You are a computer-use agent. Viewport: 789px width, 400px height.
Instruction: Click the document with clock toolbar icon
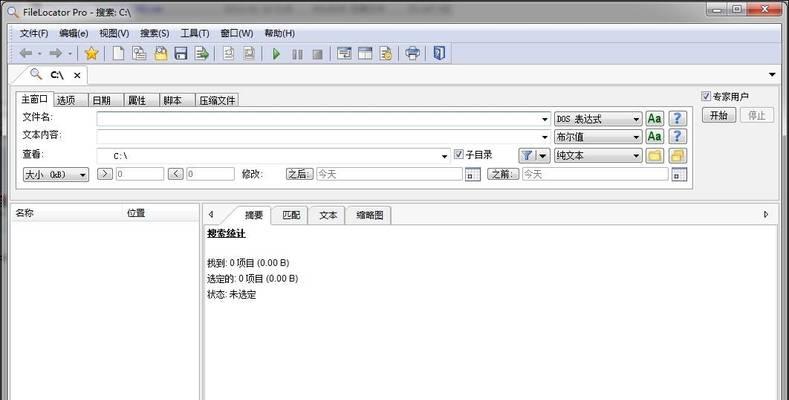(386, 53)
